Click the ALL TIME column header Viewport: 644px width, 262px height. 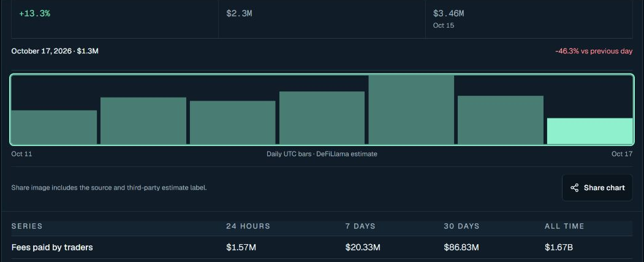click(x=564, y=226)
